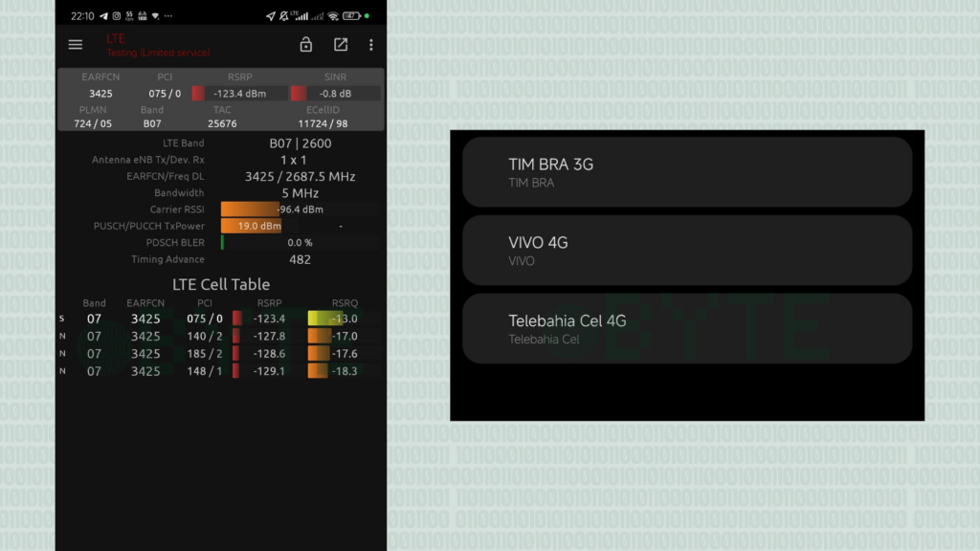Viewport: 980px width, 551px height.
Task: Tap the Timing Advance 482 value
Action: [x=300, y=259]
